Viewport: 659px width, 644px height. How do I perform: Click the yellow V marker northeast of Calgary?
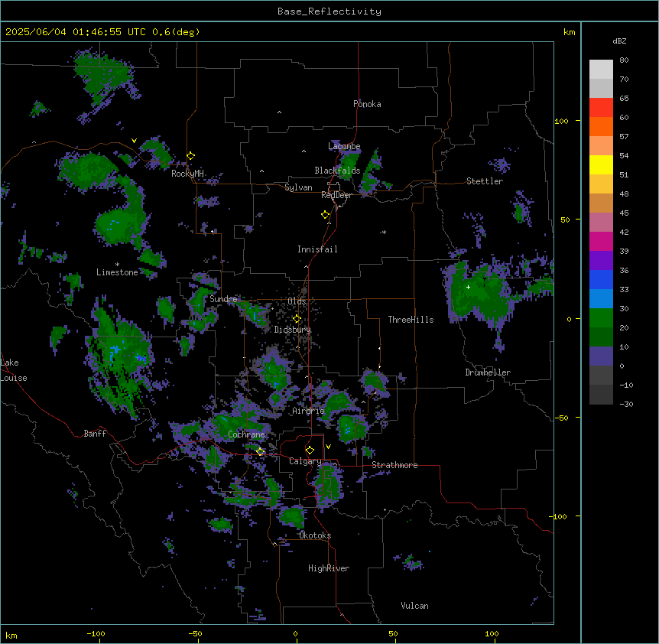click(328, 447)
